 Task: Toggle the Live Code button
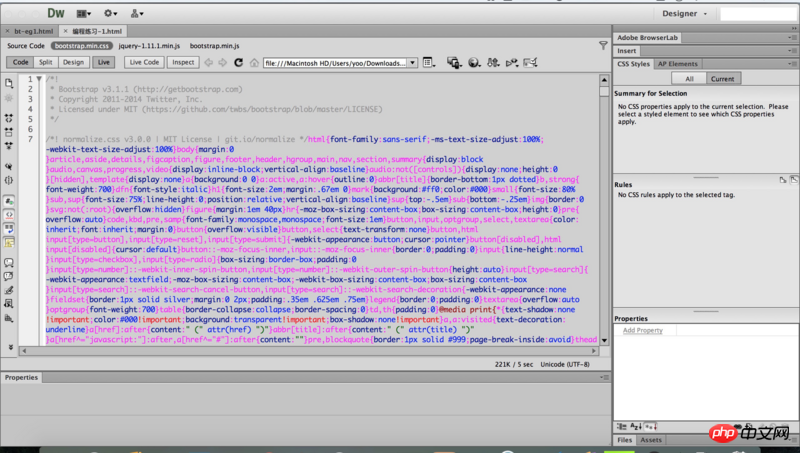point(144,62)
